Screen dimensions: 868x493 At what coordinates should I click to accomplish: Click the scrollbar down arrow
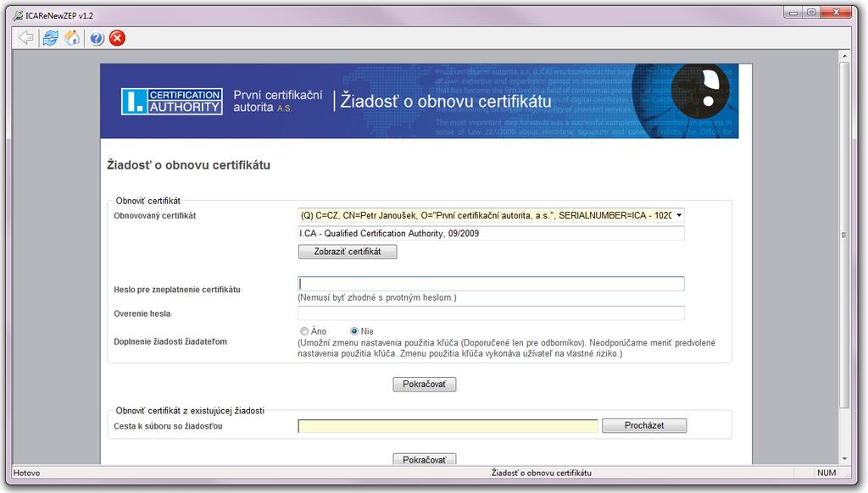click(x=844, y=459)
